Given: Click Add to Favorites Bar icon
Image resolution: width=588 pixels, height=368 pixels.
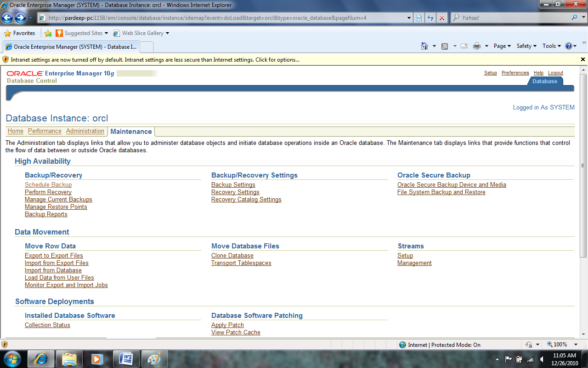Looking at the screenshot, I should coord(48,33).
